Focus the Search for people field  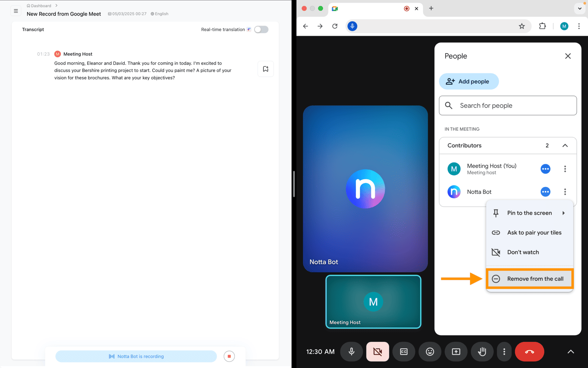point(508,105)
